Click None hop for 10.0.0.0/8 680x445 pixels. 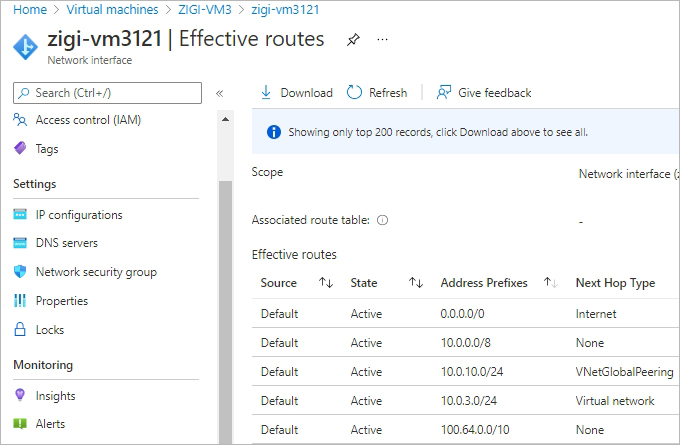[x=590, y=343]
